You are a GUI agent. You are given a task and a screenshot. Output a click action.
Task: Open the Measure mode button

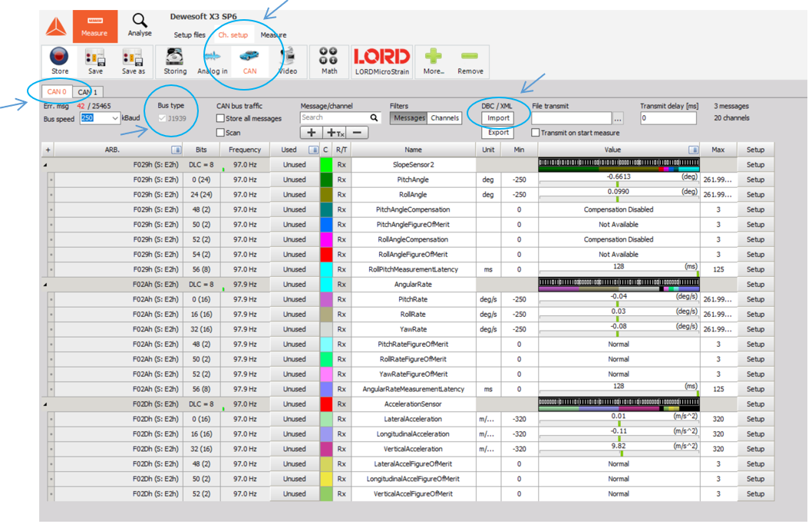pyautogui.click(x=94, y=26)
